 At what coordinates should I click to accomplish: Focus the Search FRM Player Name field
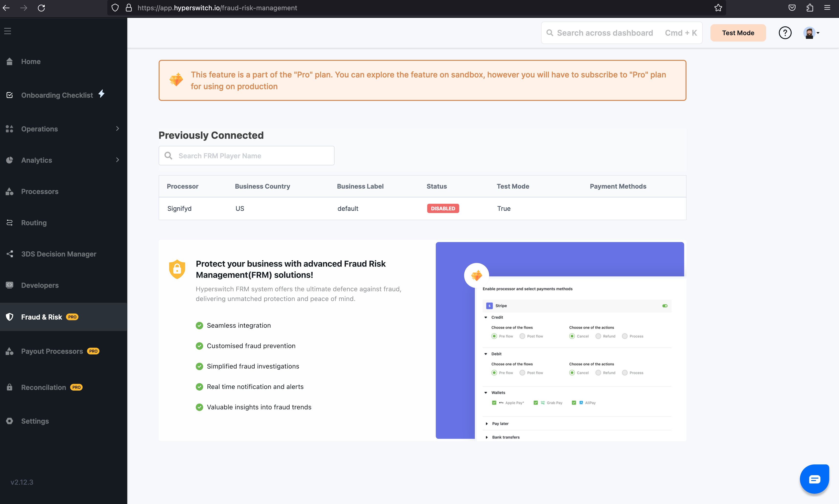251,156
